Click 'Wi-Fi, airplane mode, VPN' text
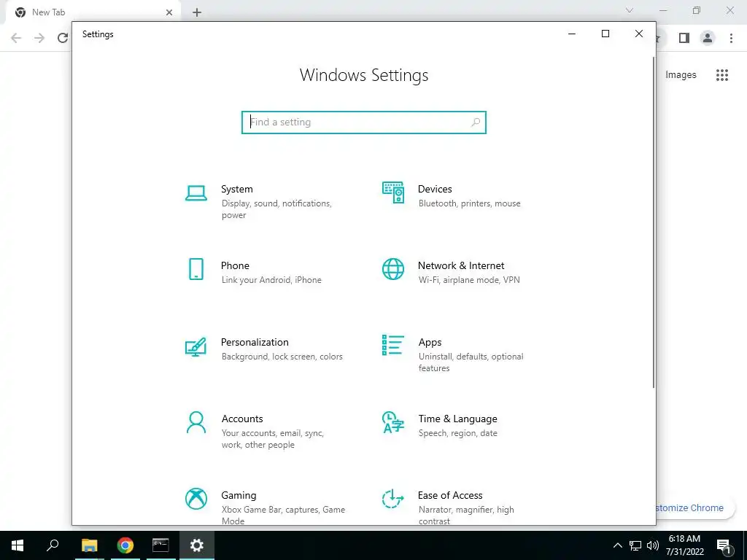Screen dimensions: 747x560 pyautogui.click(x=469, y=280)
